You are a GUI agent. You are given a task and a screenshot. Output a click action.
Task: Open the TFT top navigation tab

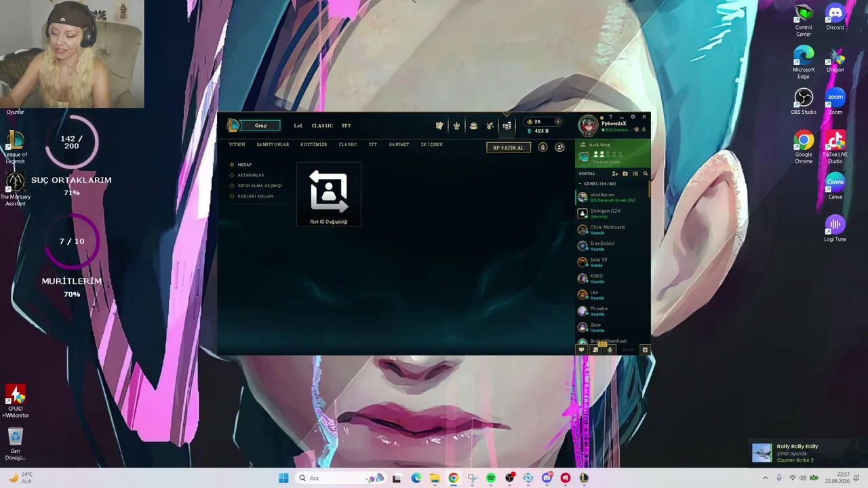[346, 125]
